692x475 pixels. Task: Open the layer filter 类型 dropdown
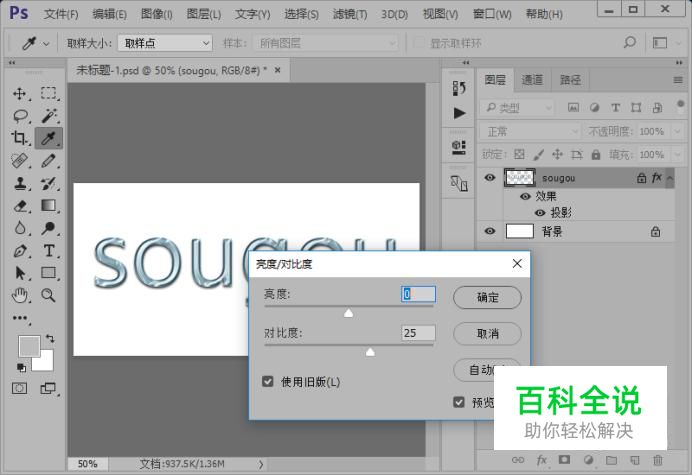click(x=517, y=107)
